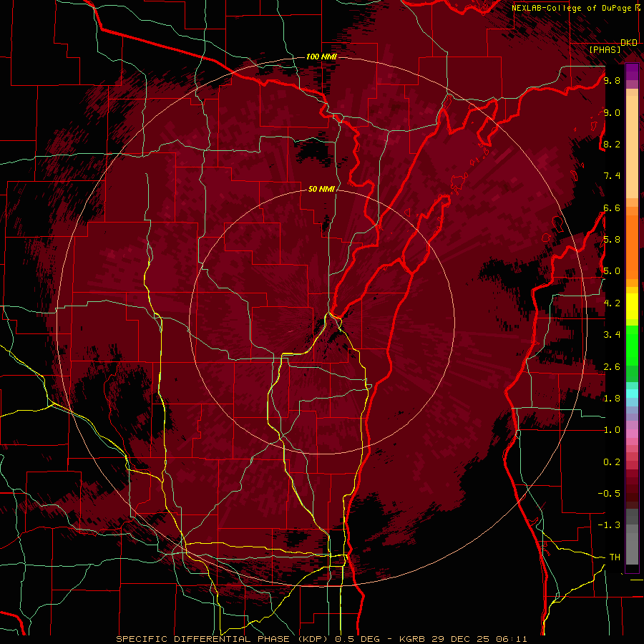This screenshot has height=644, width=644.
Task: Click the "100 NMI" range ring label
Action: tap(321, 57)
